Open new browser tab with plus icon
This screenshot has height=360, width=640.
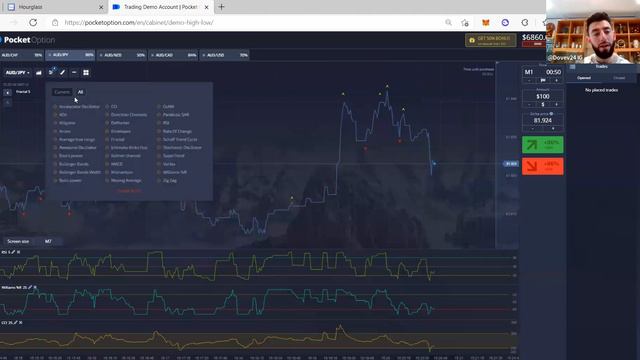[221, 7]
